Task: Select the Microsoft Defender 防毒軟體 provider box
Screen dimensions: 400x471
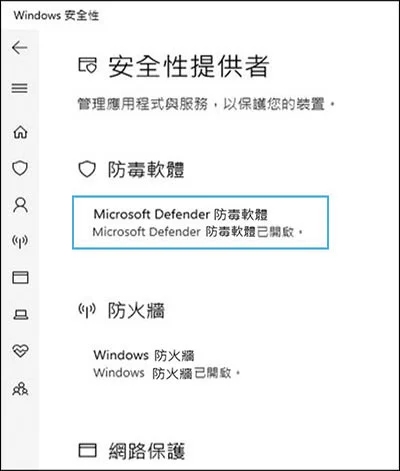Action: click(x=200, y=222)
